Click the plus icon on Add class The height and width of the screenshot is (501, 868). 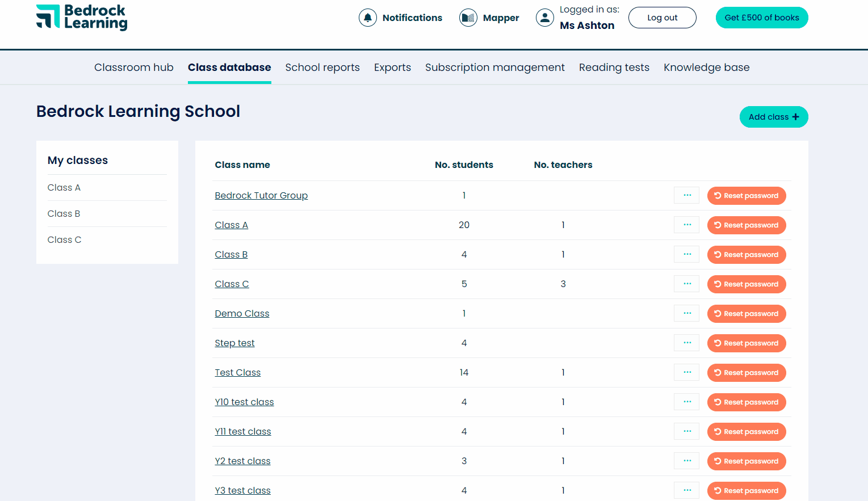click(x=795, y=117)
